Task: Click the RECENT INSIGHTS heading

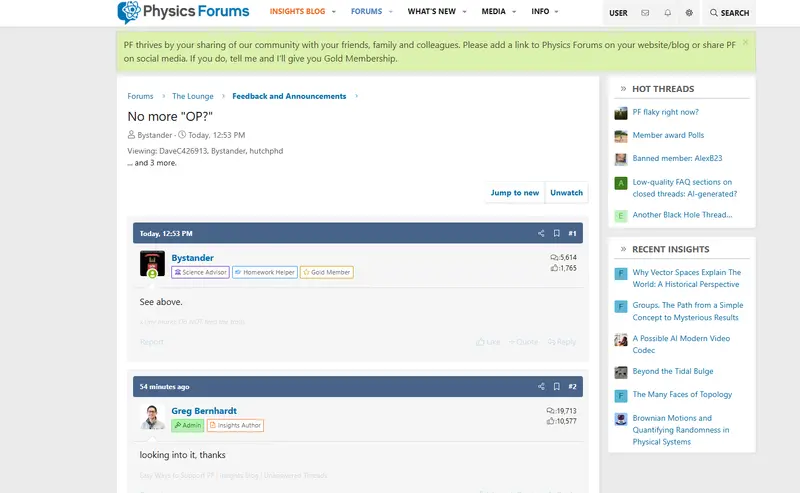Action: point(671,249)
